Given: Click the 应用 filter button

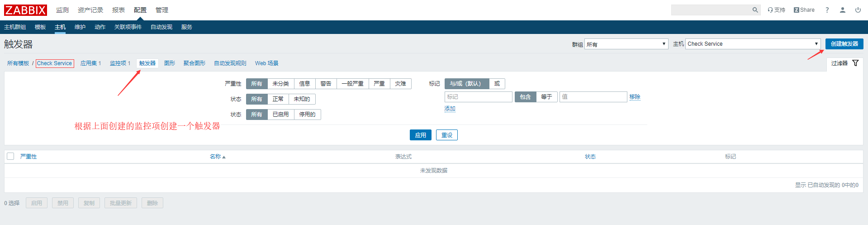Looking at the screenshot, I should 420,135.
